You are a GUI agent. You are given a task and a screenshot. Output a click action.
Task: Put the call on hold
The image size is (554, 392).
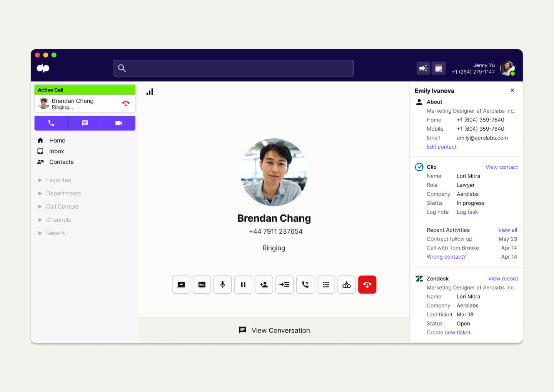(243, 284)
